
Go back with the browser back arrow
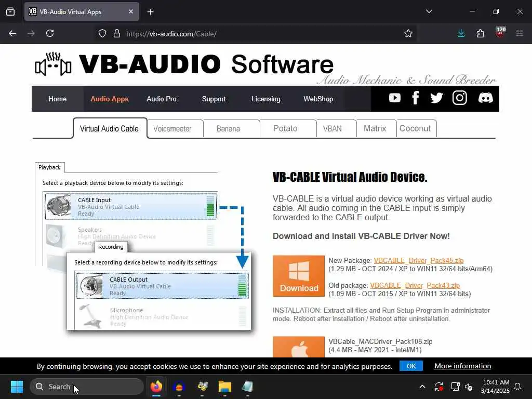pos(12,33)
